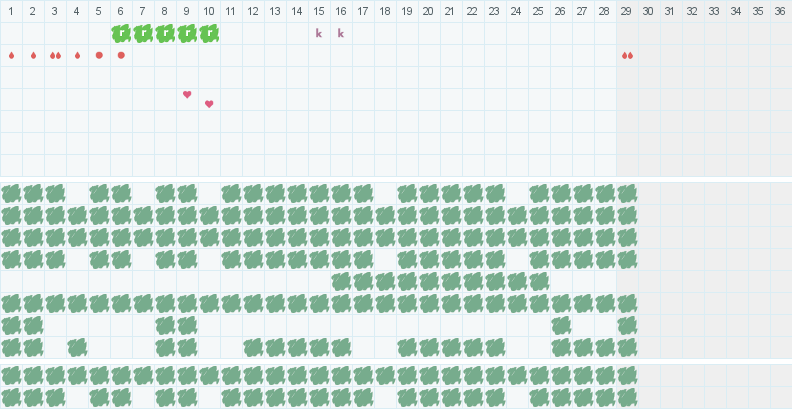Click the day 29 column header
The height and width of the screenshot is (409, 792).
click(627, 11)
